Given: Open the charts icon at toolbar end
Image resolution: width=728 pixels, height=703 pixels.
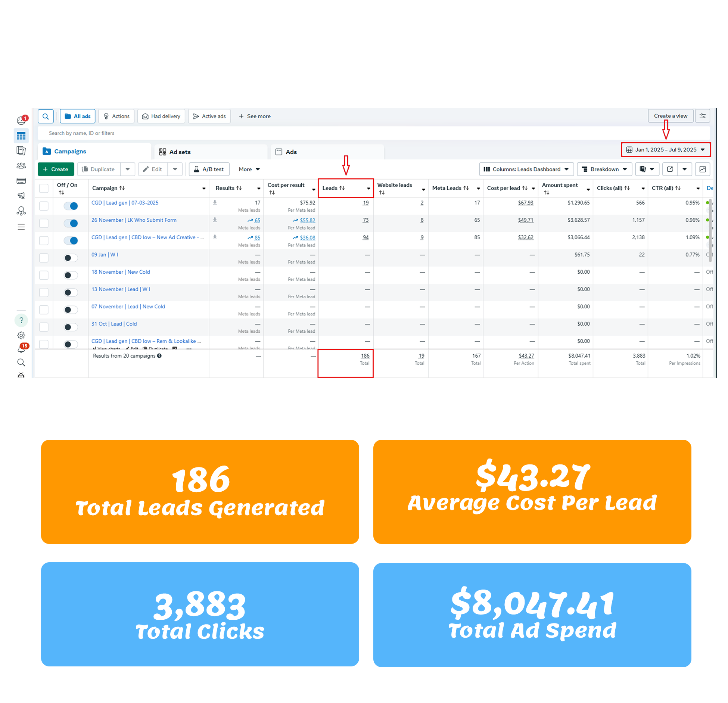Looking at the screenshot, I should [702, 169].
